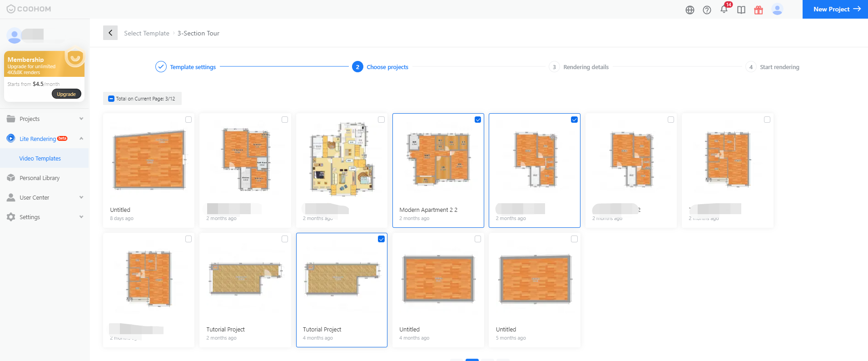Click the back arrow beside Select Template

tap(110, 33)
